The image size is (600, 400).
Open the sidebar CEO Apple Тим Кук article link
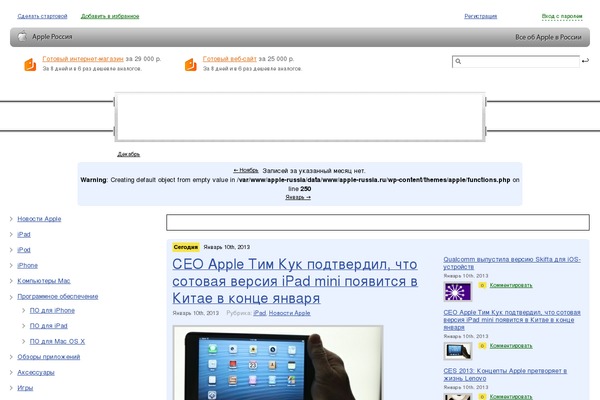[512, 320]
